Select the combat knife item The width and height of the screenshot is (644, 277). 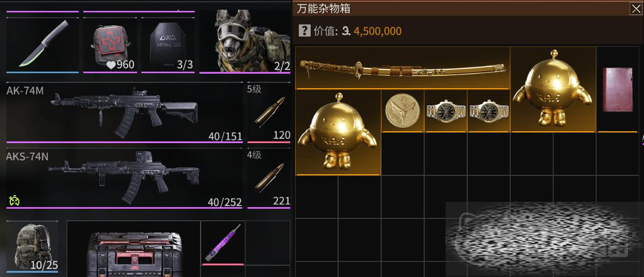coord(42,45)
